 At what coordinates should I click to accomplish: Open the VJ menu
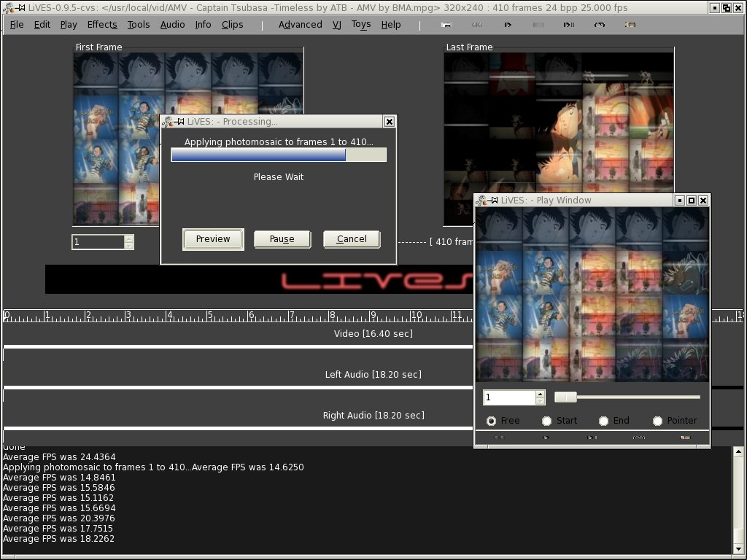tap(336, 25)
